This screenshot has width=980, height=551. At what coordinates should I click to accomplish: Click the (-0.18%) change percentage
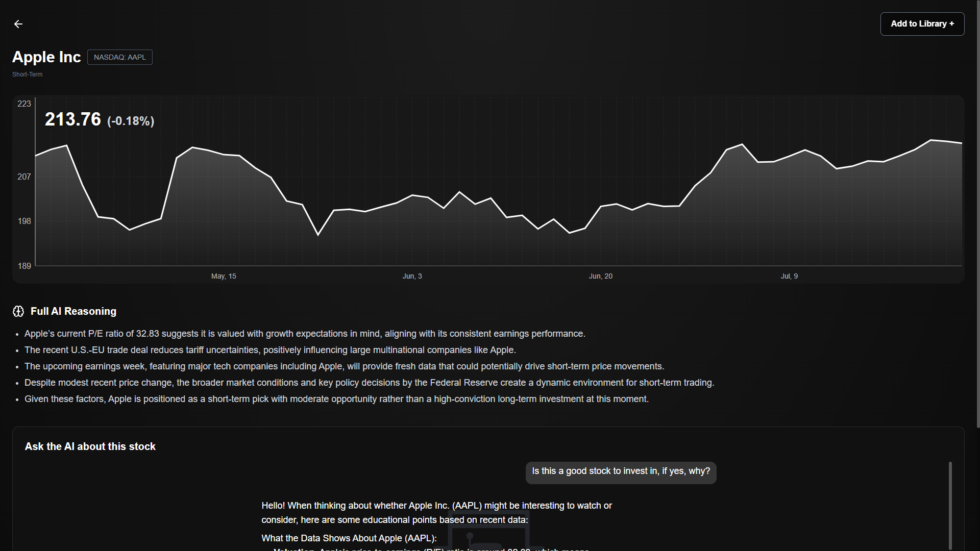pyautogui.click(x=131, y=121)
